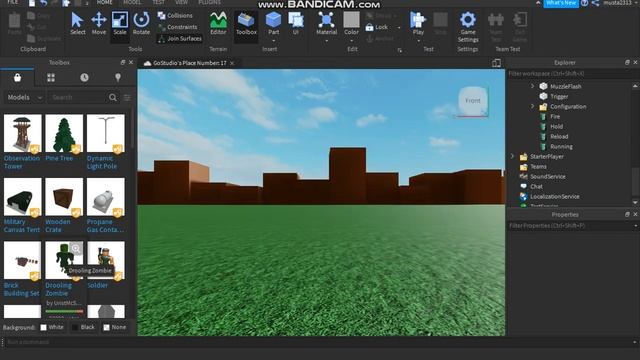
Task: Click the Lock tool icon
Action: pos(369,27)
